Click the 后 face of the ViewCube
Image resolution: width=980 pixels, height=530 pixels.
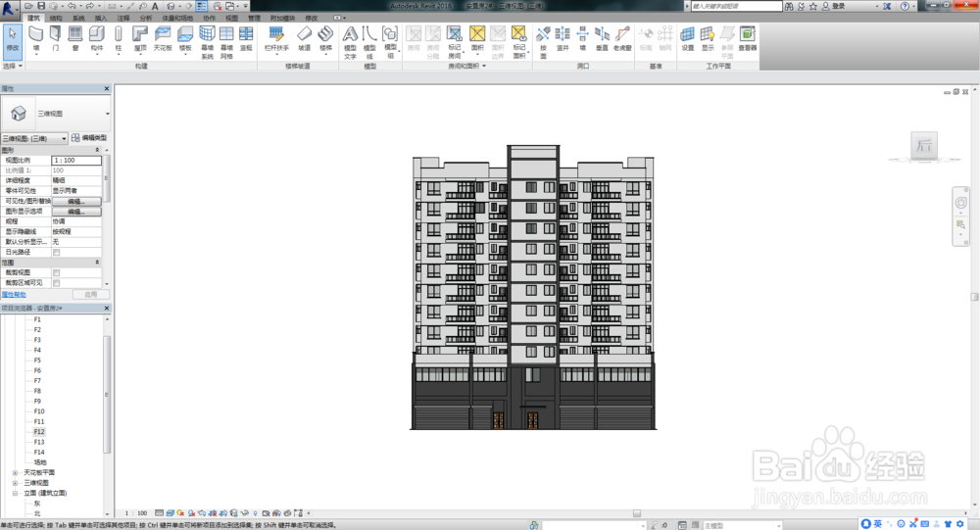coord(924,146)
